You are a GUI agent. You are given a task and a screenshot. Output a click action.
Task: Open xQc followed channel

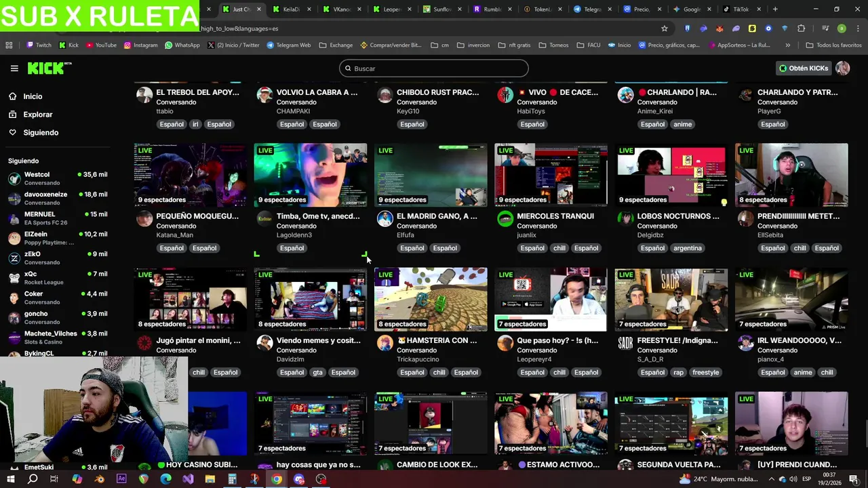coord(58,278)
